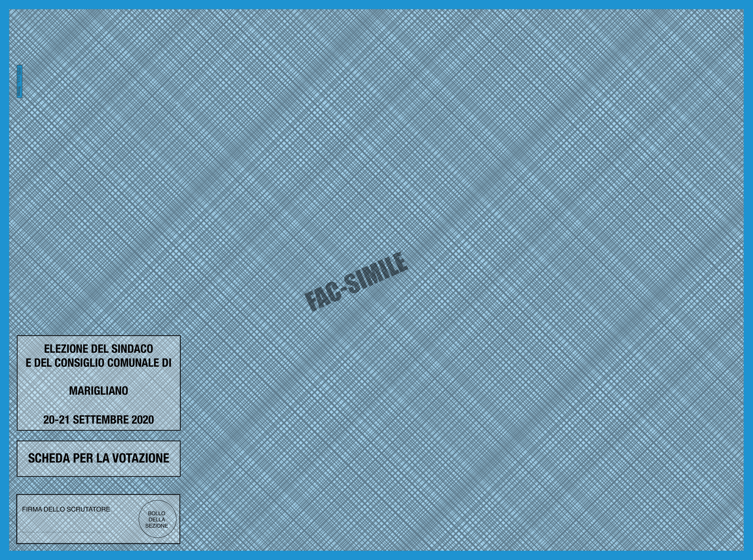Screen dimensions: 753x560
Task: Click the word SEZIONE inside the circle
Action: 157,526
